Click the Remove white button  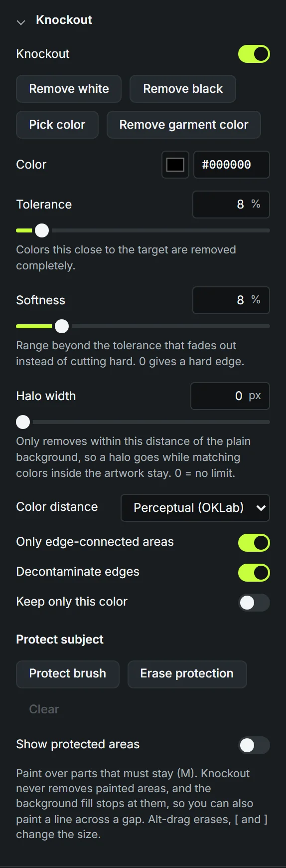pyautogui.click(x=69, y=89)
